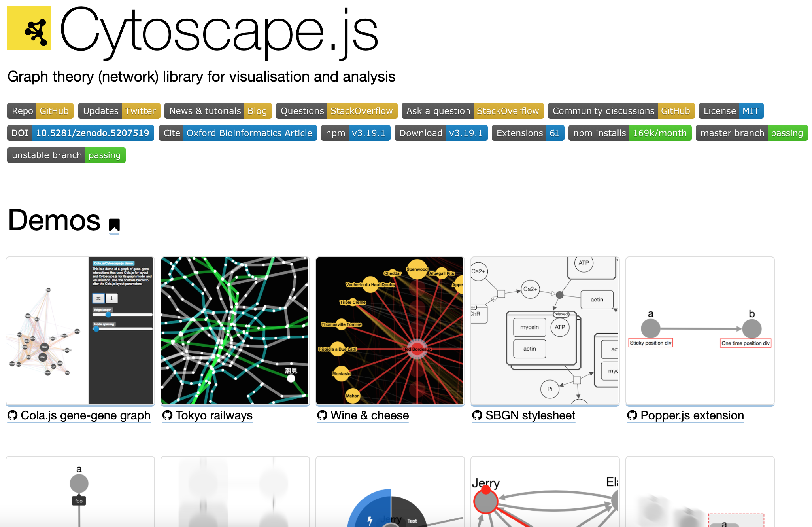Click the npm v3.19.1 badge
The width and height of the screenshot is (812, 527).
point(356,133)
